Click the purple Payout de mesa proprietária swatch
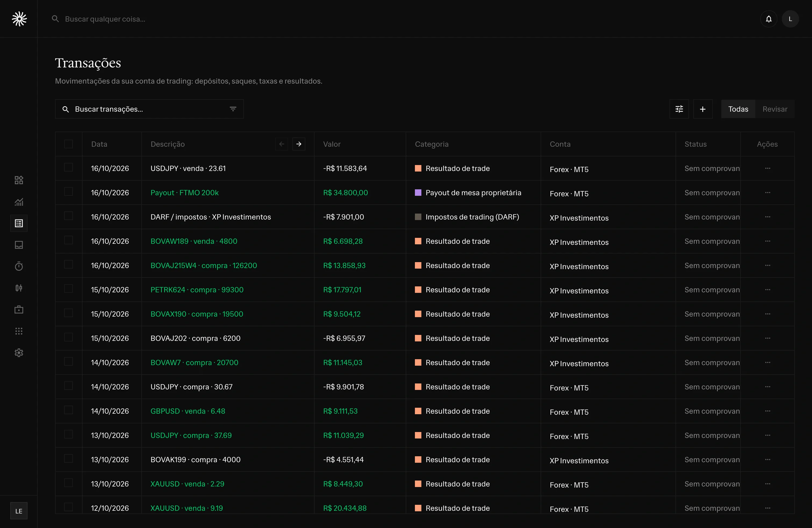Image resolution: width=812 pixels, height=528 pixels. click(x=418, y=192)
